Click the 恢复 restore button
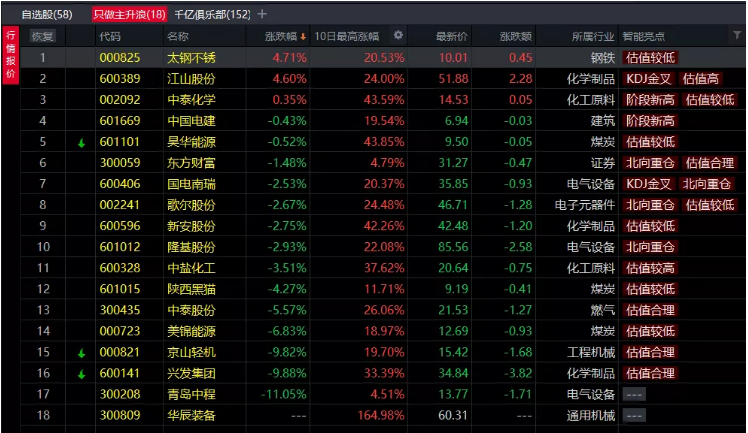Screen dimensions: 748x433 pyautogui.click(x=43, y=36)
